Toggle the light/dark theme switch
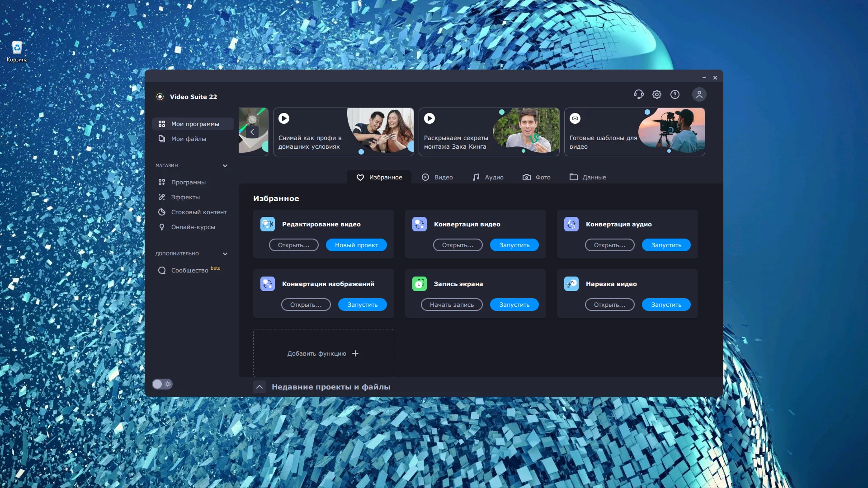Screen dimensions: 868x488 coord(162,384)
